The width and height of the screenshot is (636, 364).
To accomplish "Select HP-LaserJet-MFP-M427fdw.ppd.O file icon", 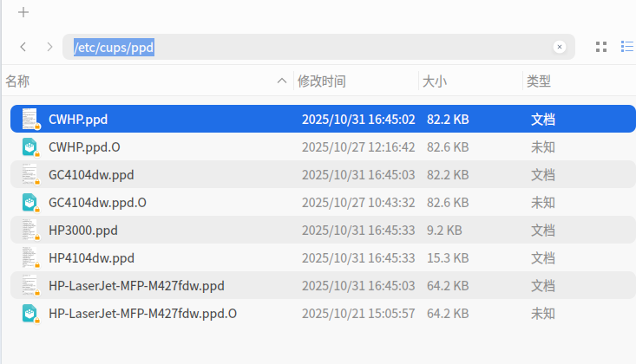I will point(30,314).
